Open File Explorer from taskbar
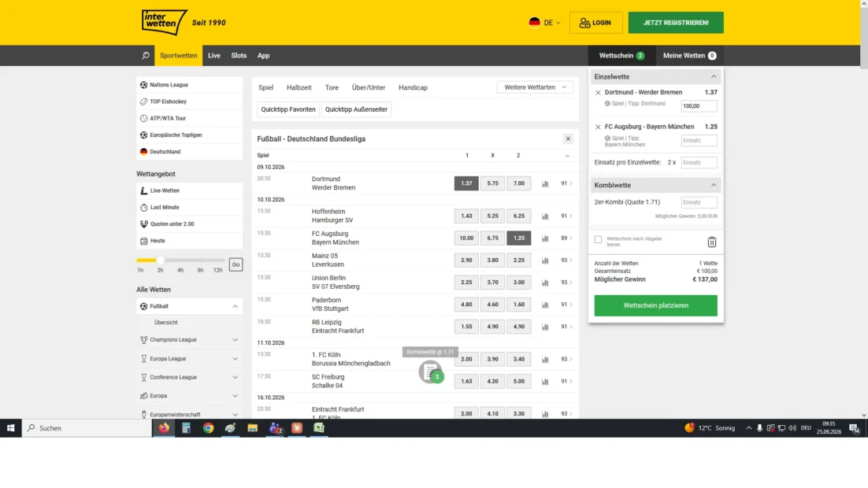 pyautogui.click(x=252, y=427)
